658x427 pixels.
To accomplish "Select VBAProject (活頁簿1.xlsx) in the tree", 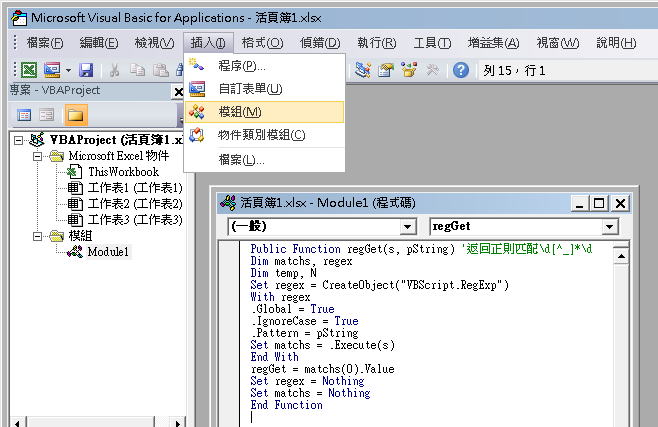I will (116, 140).
